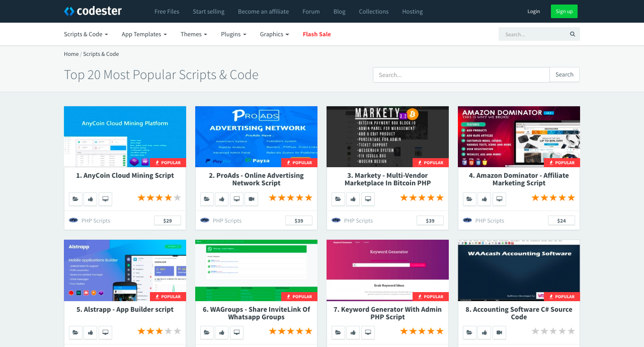This screenshot has height=347, width=644.
Task: Click folder icon on Keyword Generator card
Action: (x=338, y=332)
